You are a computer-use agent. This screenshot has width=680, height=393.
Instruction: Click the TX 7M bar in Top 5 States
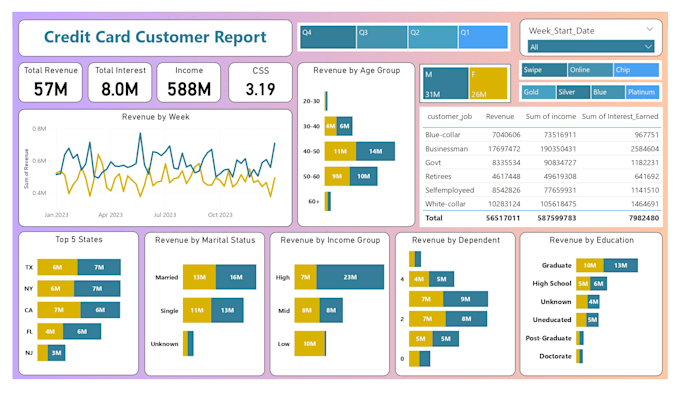tap(99, 267)
